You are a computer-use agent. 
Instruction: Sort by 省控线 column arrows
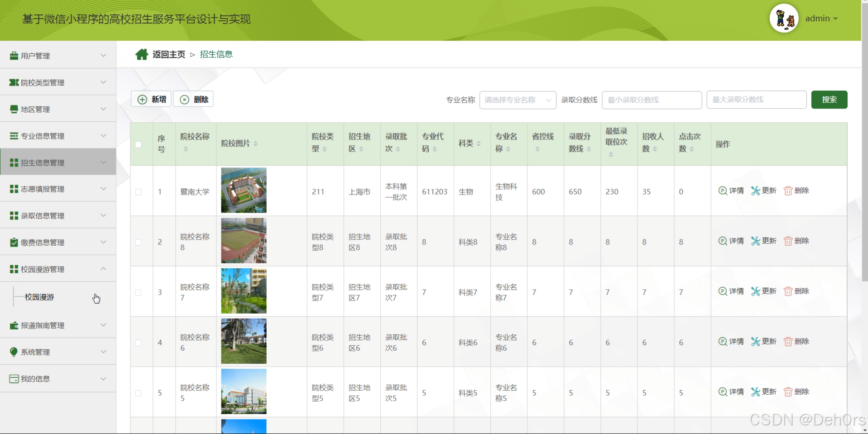(x=537, y=149)
